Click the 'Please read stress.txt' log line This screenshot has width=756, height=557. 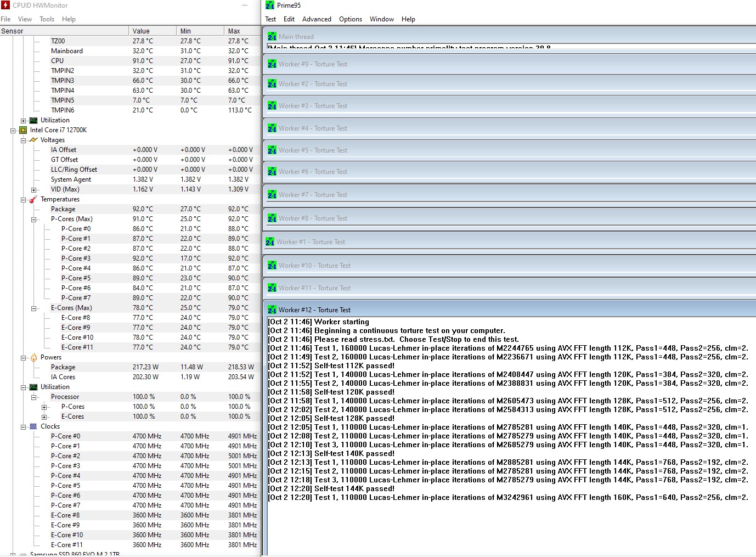point(393,339)
